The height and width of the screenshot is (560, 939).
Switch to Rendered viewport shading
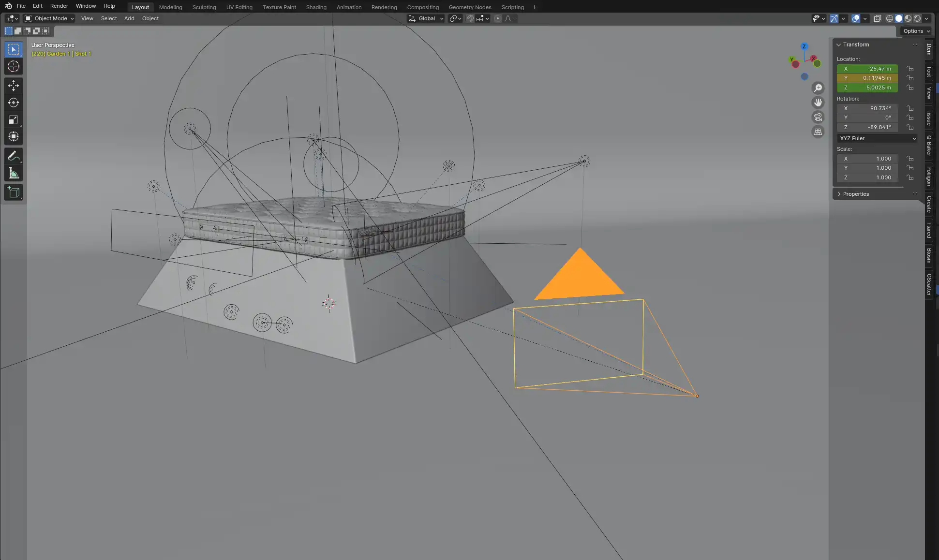[x=917, y=18]
